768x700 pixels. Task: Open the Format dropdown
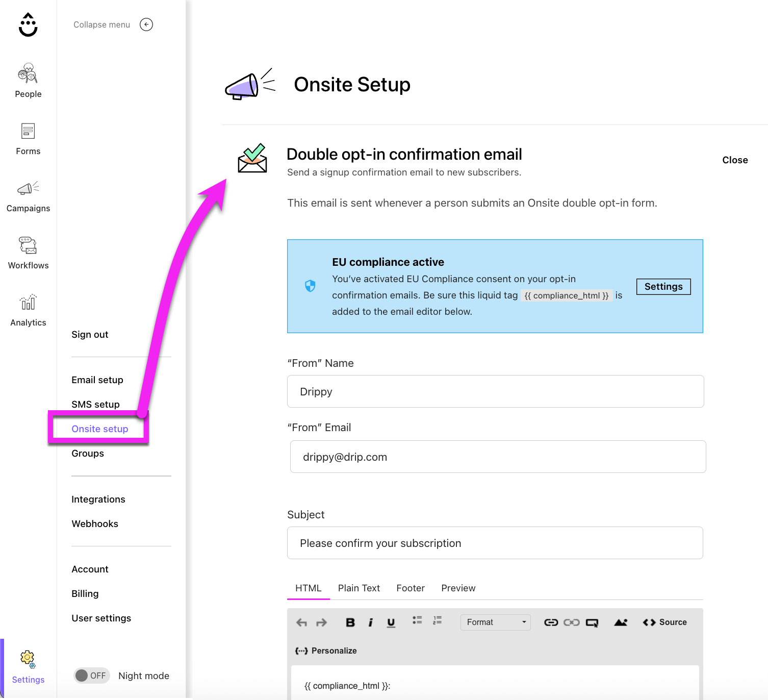[x=495, y=622]
